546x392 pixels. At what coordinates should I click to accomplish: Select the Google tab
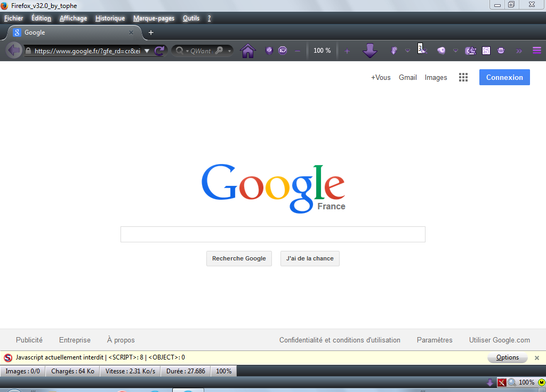[x=73, y=32]
